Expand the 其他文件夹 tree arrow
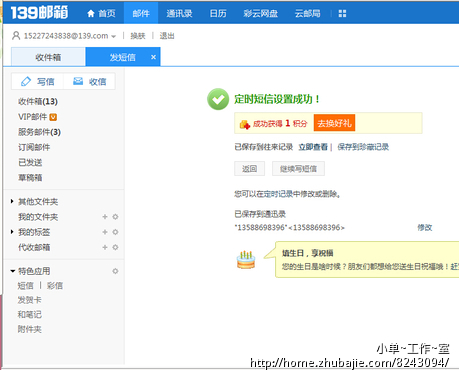 [x=12, y=201]
